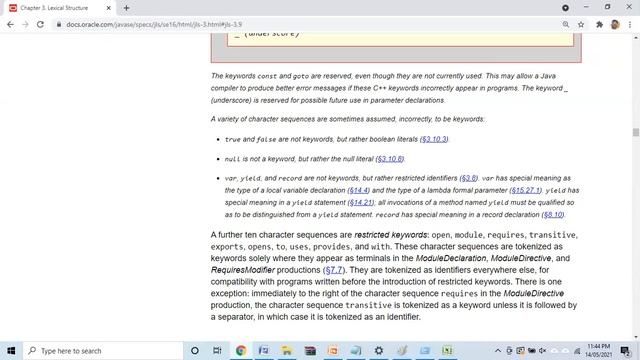Follow the §3.8 restricted identifiers link
The height and width of the screenshot is (360, 640).
pos(469,178)
